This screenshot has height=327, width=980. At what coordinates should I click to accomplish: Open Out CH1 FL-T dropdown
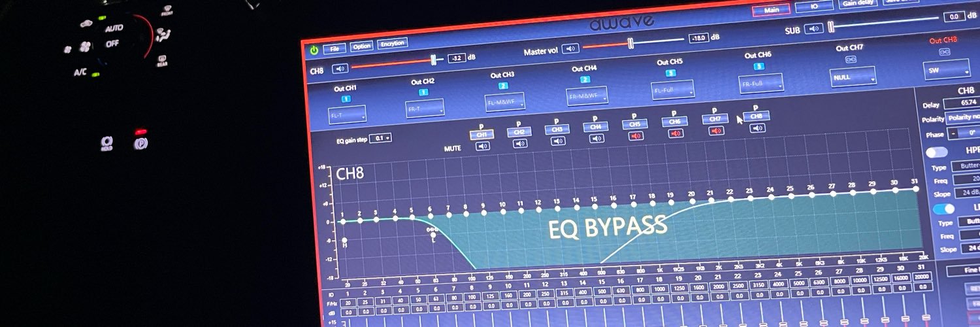click(x=347, y=114)
